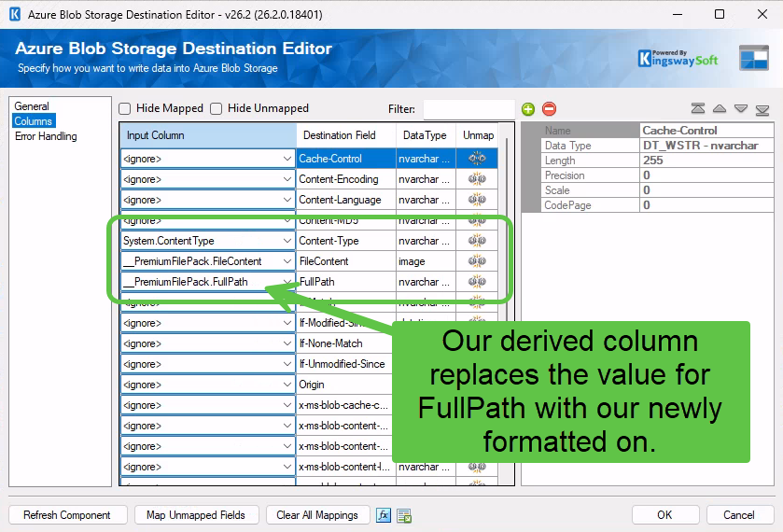
Task: Click the green add column icon
Action: tap(528, 109)
